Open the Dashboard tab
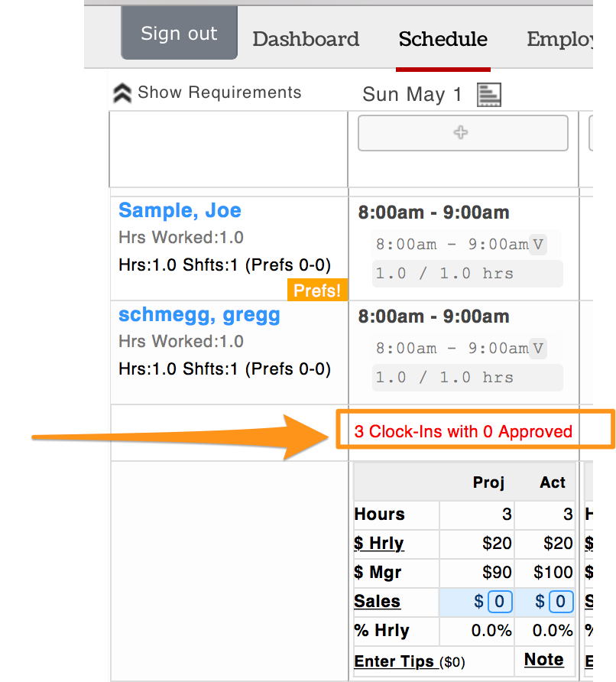The width and height of the screenshot is (616, 682). [x=306, y=39]
